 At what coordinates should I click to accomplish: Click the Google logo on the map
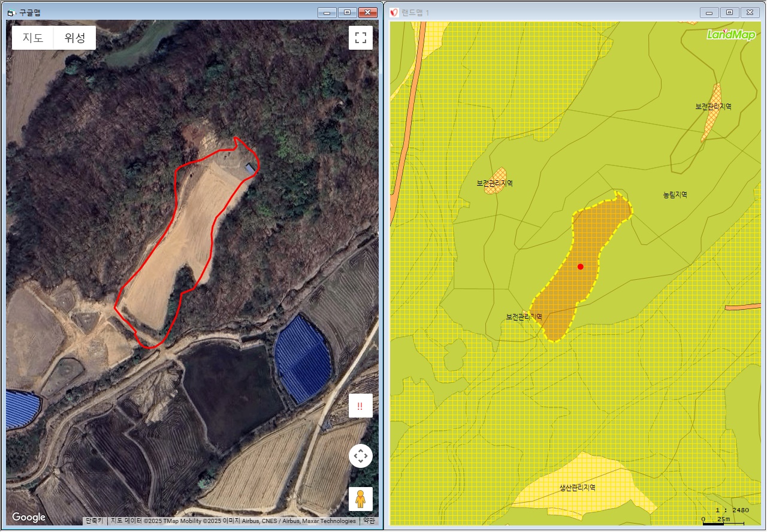(x=29, y=518)
